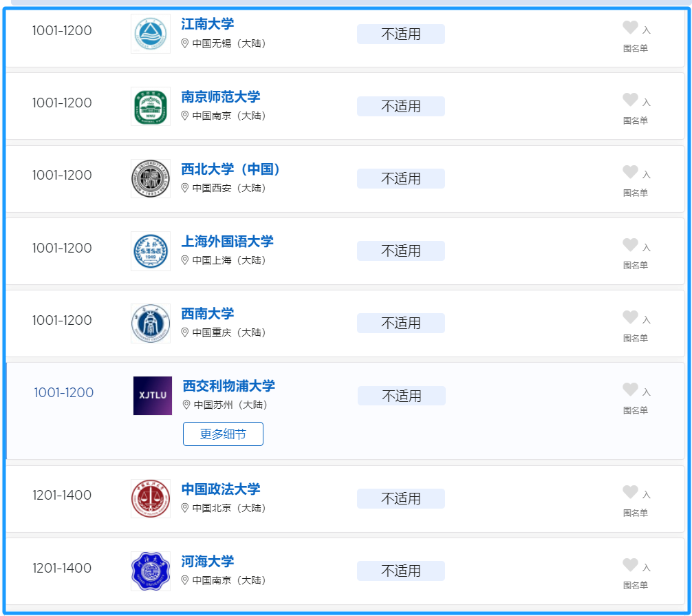
Task: Click the 南京师范大学 green emblem logo
Action: tap(151, 106)
